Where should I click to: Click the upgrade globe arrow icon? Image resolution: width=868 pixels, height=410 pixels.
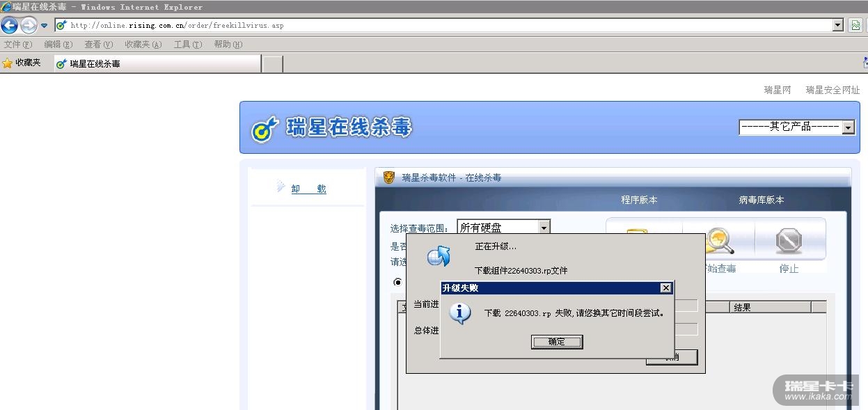(439, 257)
